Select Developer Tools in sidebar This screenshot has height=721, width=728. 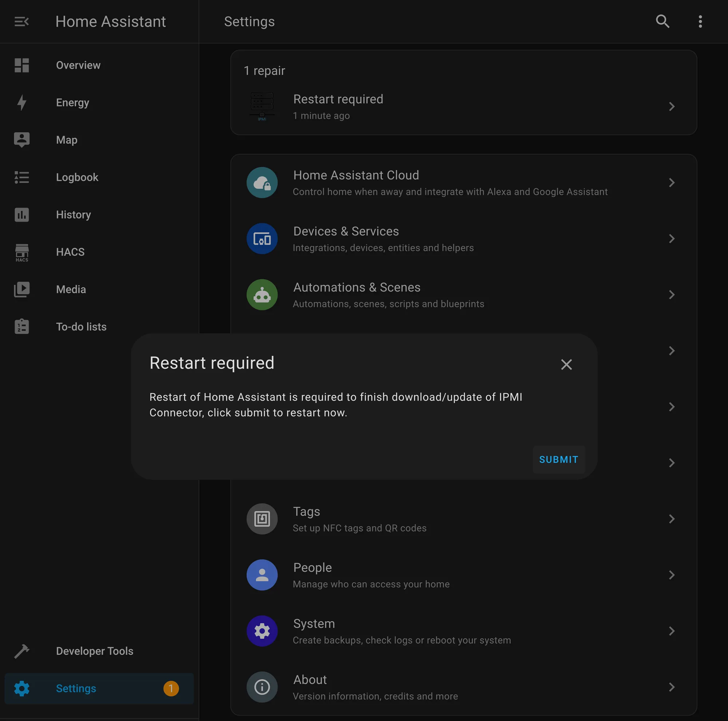coord(99,651)
